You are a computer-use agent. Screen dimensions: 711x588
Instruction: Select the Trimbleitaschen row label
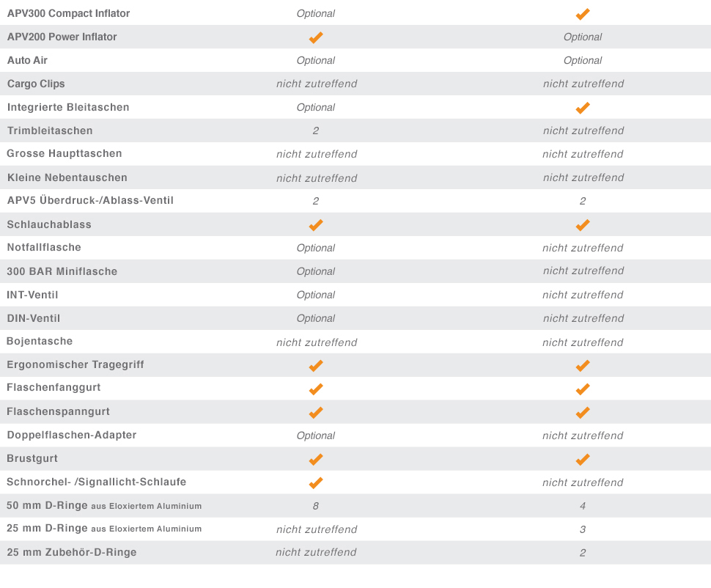tap(50, 131)
